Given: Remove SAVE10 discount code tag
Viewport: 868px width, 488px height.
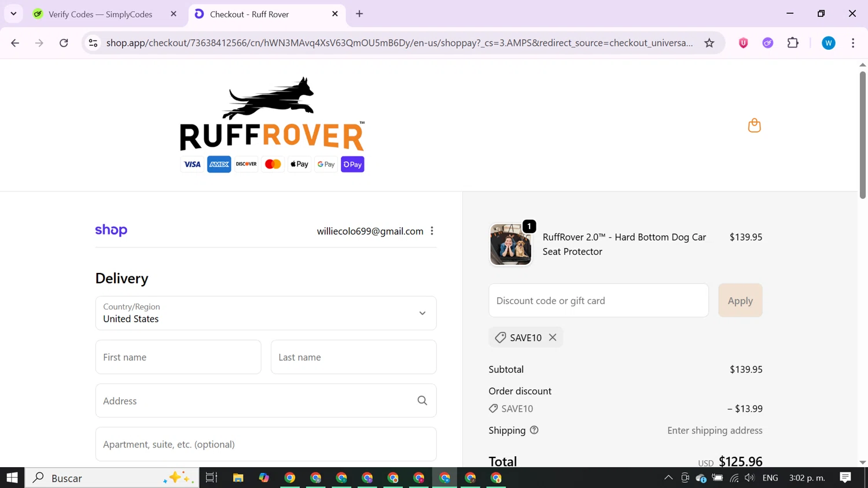Looking at the screenshot, I should point(553,338).
